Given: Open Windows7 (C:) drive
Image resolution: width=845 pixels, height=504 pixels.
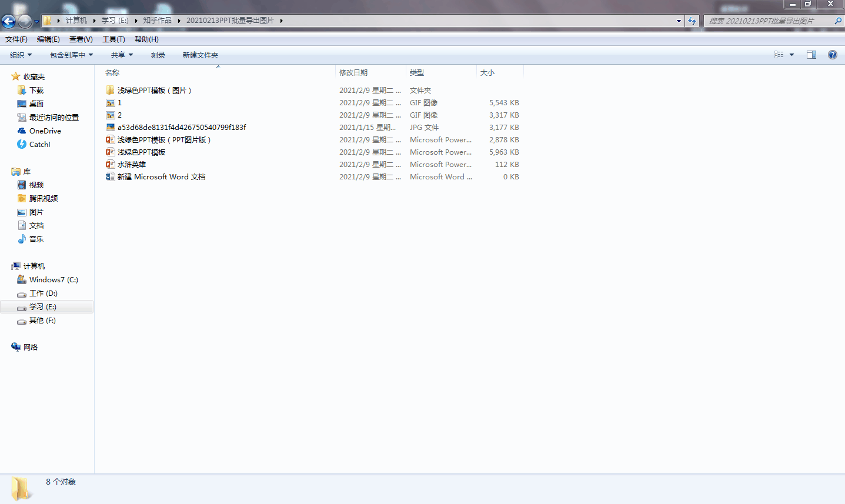Looking at the screenshot, I should click(x=54, y=280).
